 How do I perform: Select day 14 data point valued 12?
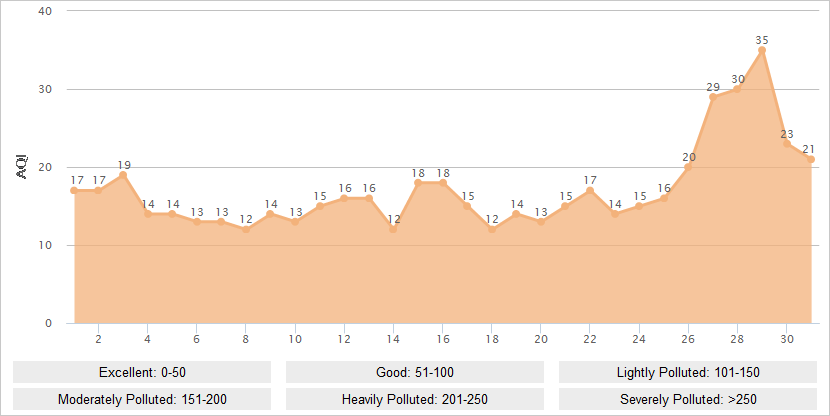pos(393,229)
